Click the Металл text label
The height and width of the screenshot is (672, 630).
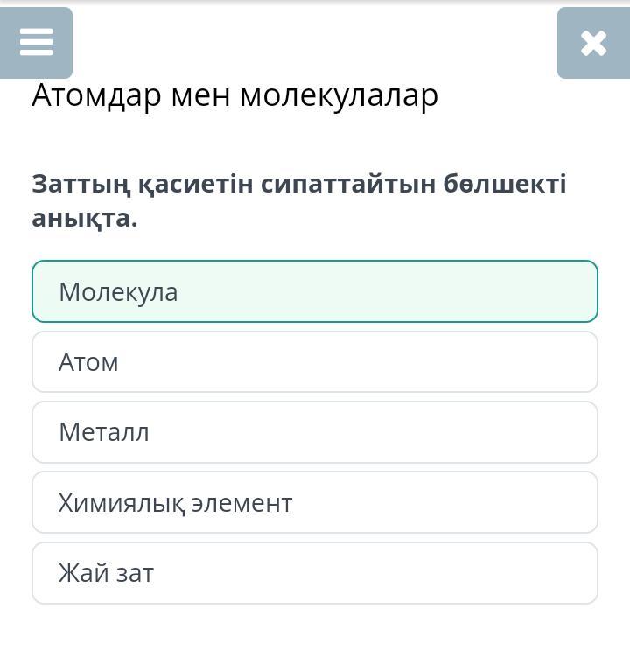pyautogui.click(x=104, y=432)
